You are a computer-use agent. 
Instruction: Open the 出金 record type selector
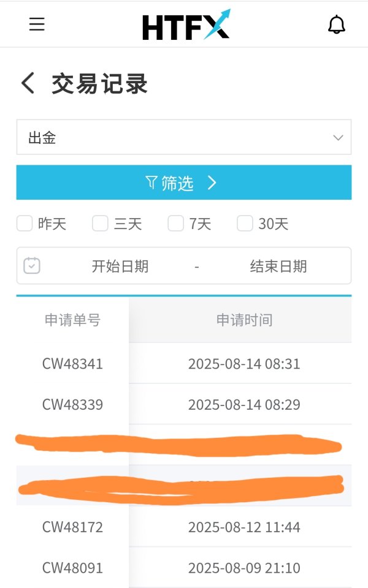point(184,137)
